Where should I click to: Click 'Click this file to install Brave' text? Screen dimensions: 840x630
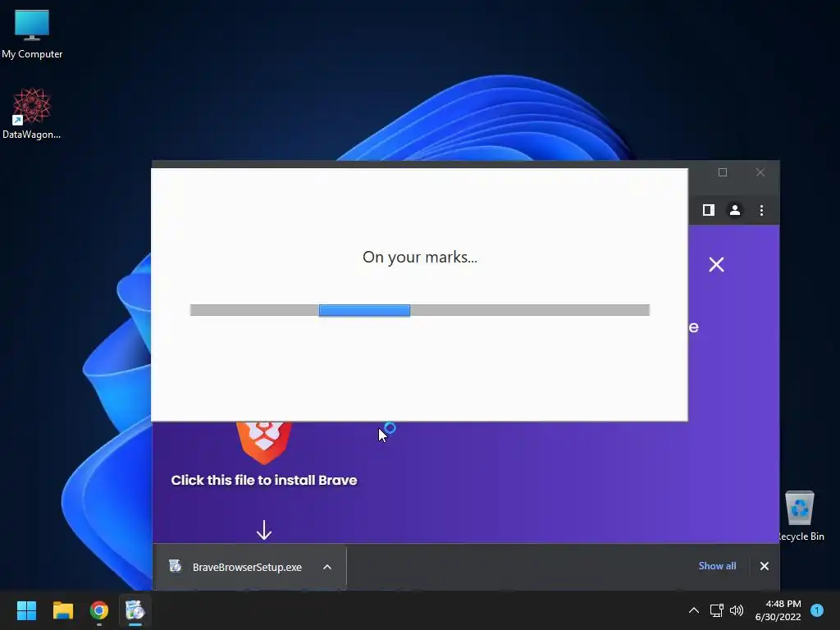tap(264, 480)
